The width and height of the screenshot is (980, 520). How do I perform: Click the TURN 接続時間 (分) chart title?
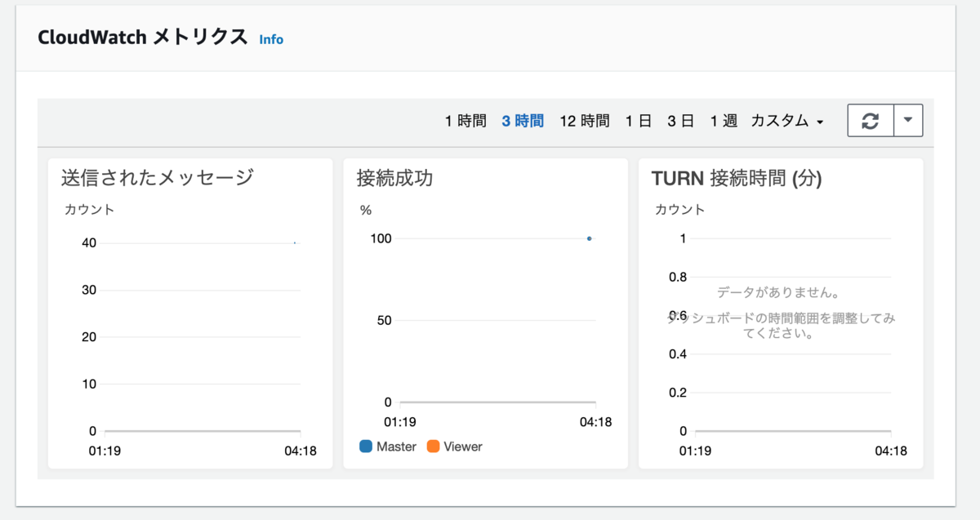point(739,178)
